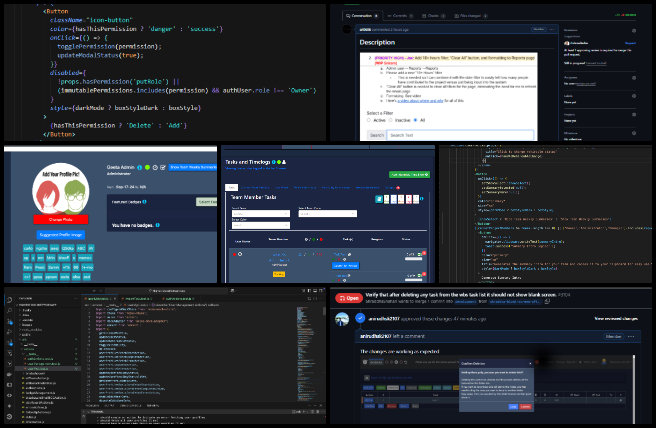656x428 pixels.
Task: Click the info icon after You have no badges
Action: tap(158, 225)
